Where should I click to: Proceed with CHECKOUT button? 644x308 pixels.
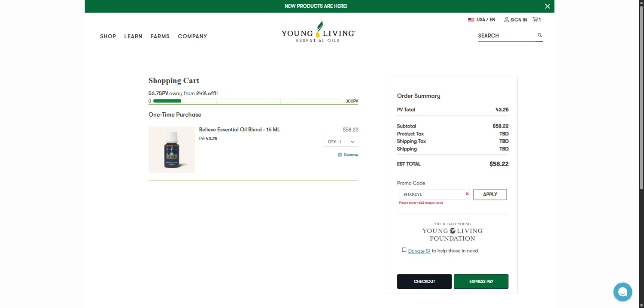click(x=424, y=281)
